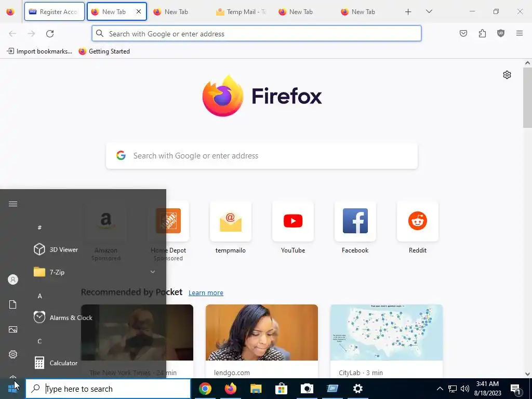Viewport: 532px width, 399px height.
Task: Switch to the Temp Mail tab
Action: pos(242,11)
